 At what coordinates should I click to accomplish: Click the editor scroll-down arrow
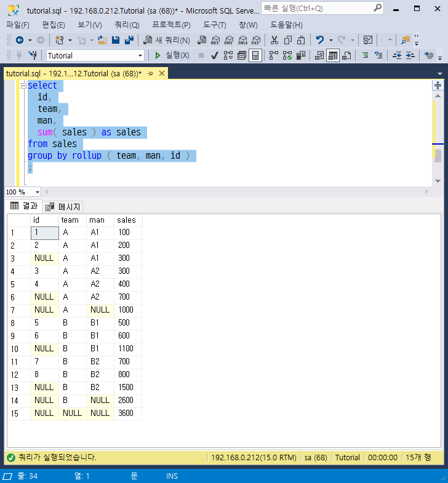(438, 181)
